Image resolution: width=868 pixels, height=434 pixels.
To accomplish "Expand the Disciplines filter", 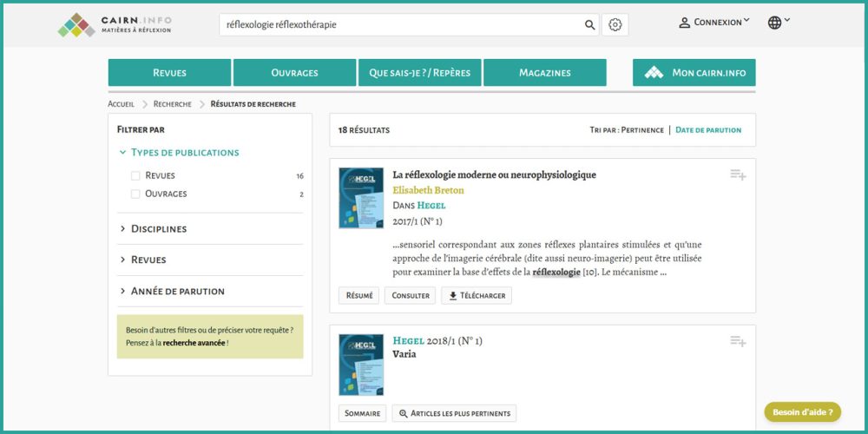I will [154, 228].
